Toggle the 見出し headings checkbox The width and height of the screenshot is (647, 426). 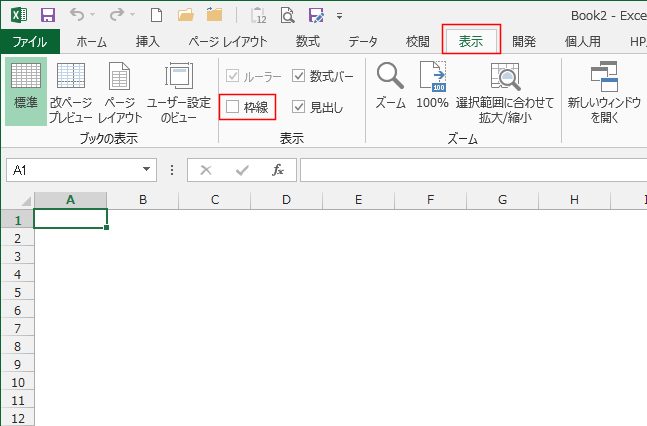coord(298,107)
